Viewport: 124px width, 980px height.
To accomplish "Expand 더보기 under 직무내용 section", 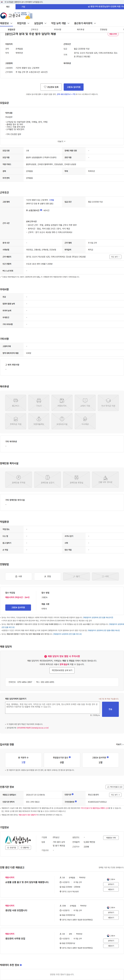I will coord(62,141).
